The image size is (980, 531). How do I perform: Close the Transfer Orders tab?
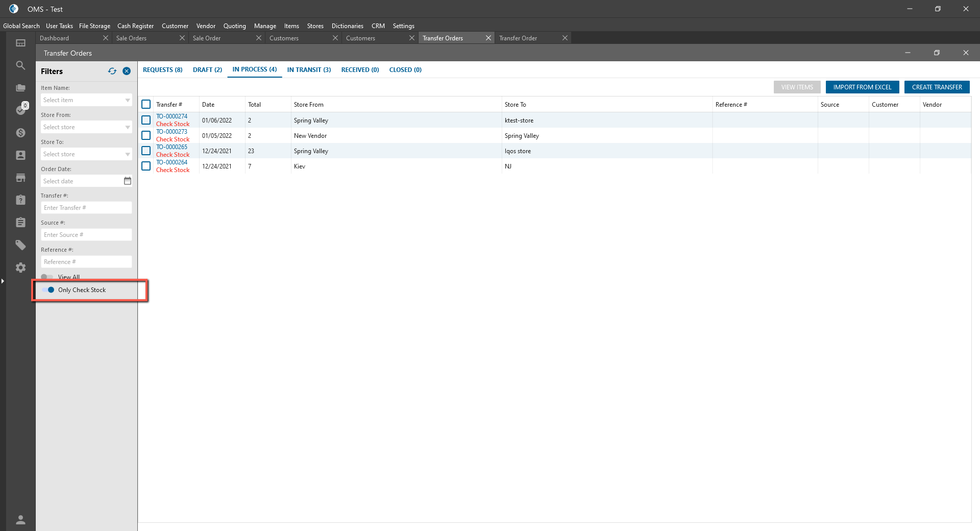pyautogui.click(x=488, y=38)
